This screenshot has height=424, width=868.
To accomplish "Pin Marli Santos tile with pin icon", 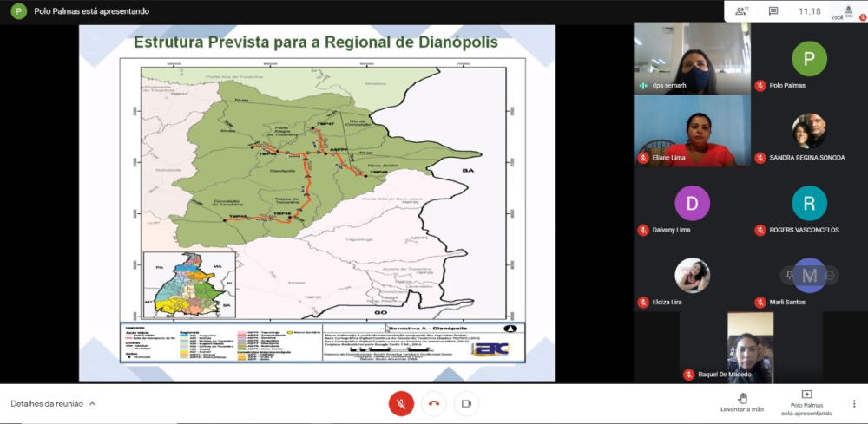I will tap(790, 275).
